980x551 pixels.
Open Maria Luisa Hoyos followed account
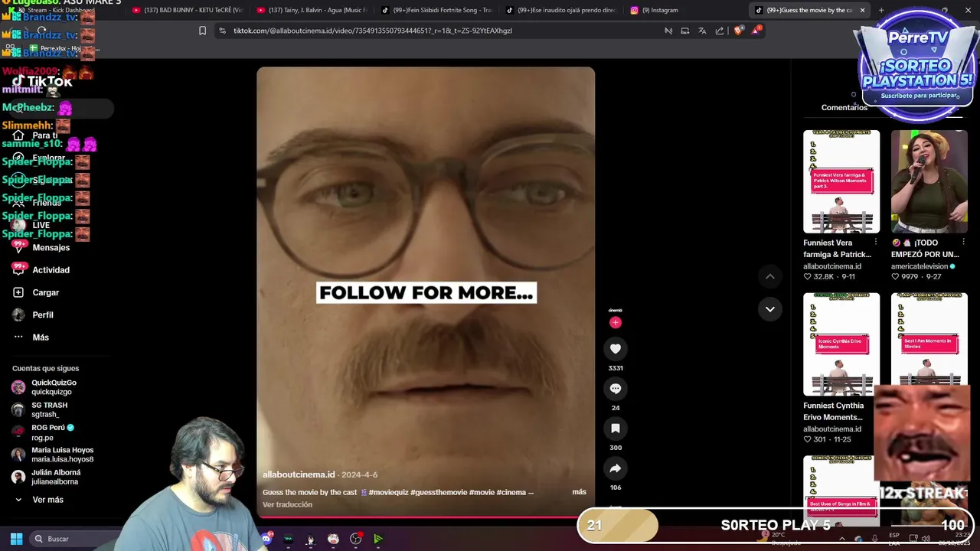62,455
